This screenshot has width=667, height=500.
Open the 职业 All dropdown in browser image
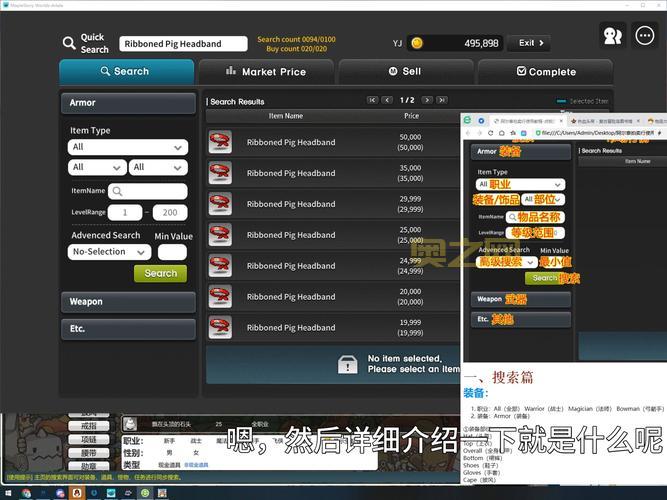[x=520, y=184]
